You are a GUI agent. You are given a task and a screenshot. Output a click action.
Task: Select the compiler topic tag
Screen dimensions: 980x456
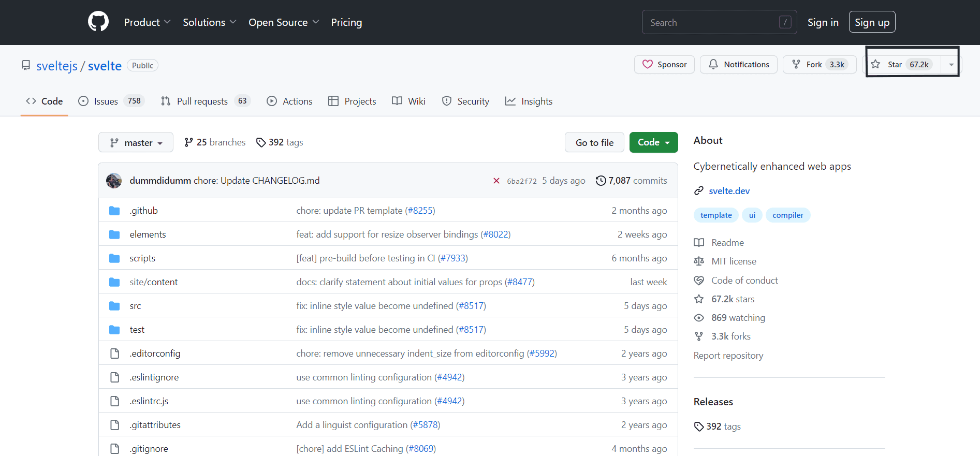click(x=787, y=215)
